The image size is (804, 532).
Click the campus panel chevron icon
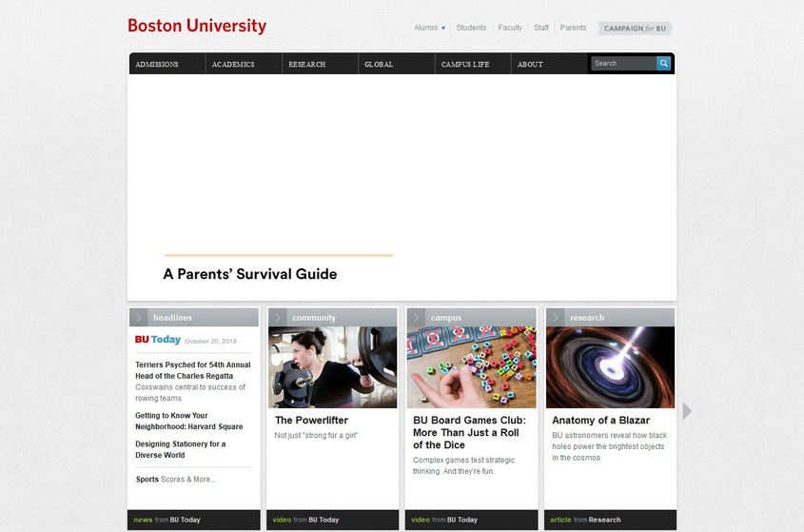click(x=417, y=318)
